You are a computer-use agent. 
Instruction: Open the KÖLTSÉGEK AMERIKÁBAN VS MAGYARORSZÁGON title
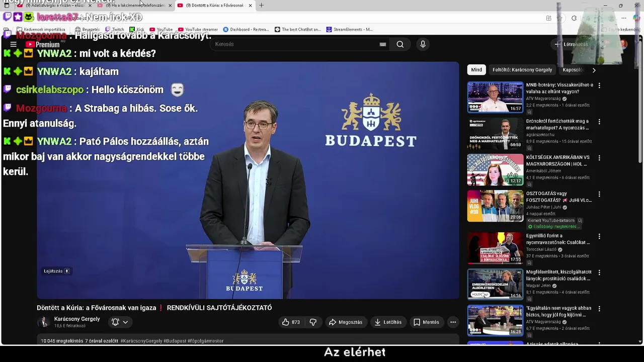coord(558,161)
